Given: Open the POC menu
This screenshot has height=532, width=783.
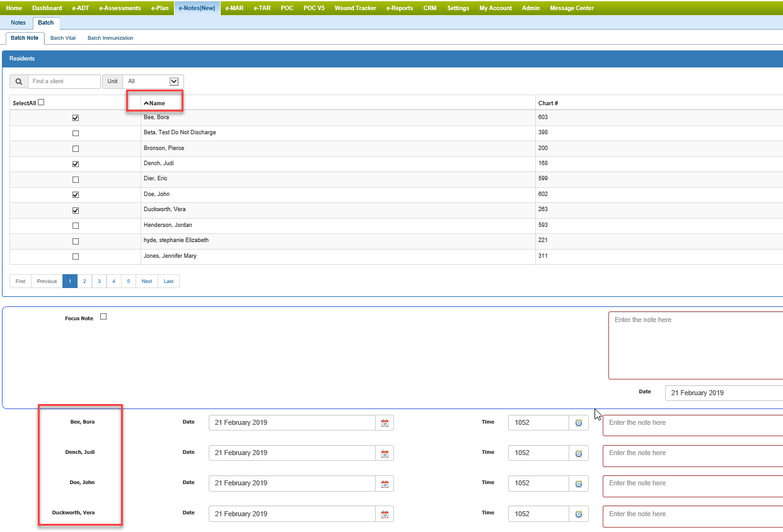Looking at the screenshot, I should pos(287,8).
